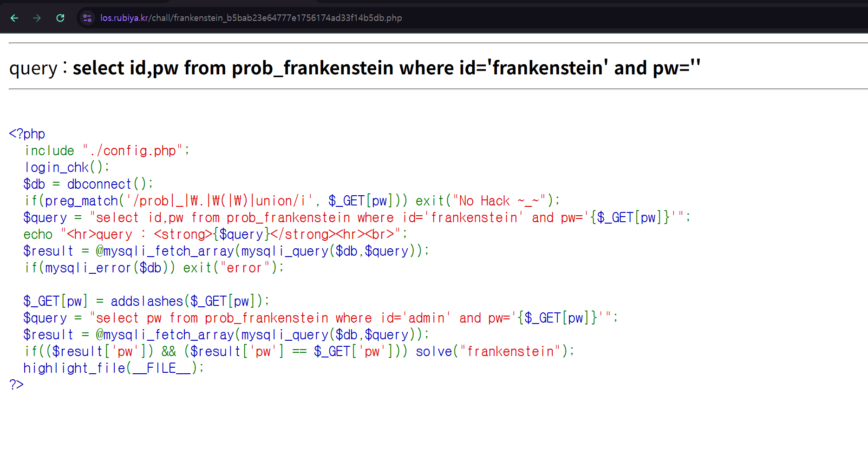Click the mysqli_error exit line
868x476 pixels.
154,268
